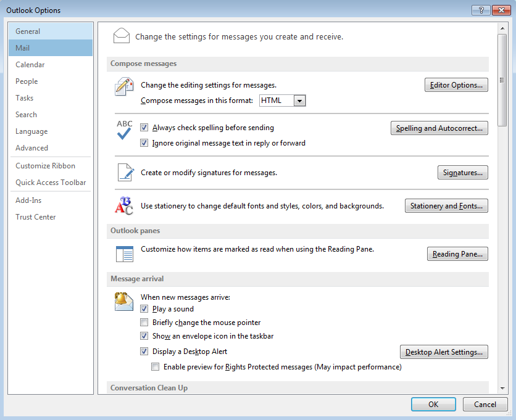This screenshot has height=420, width=516.
Task: Click the Reading Pane layout icon
Action: [125, 254]
